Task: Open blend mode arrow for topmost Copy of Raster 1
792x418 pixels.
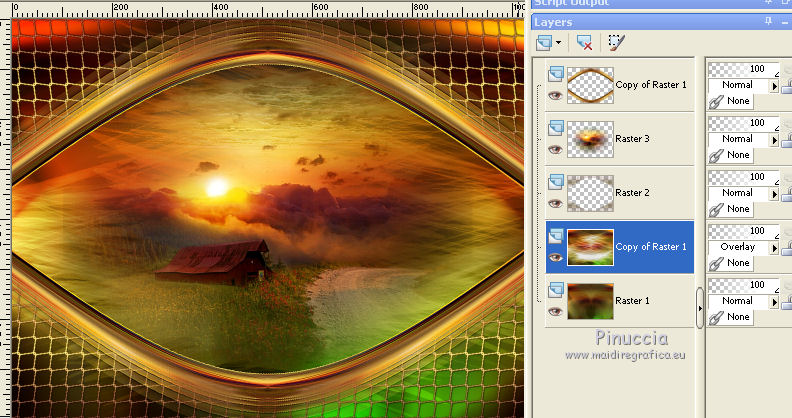Action: [774, 86]
